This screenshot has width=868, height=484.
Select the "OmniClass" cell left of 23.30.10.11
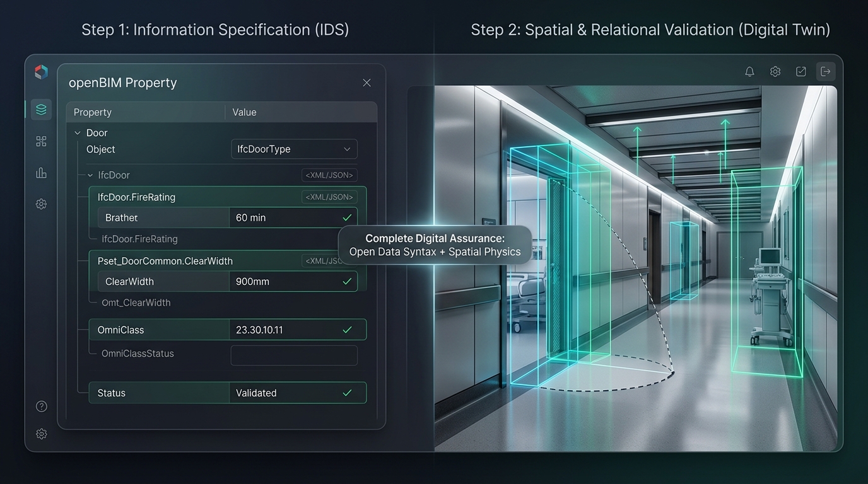coord(159,330)
